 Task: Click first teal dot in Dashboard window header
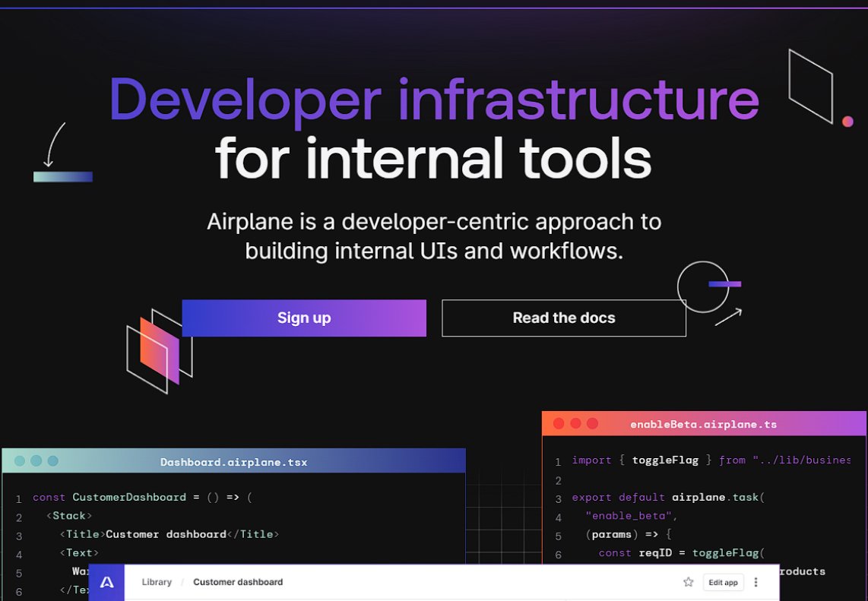point(19,461)
